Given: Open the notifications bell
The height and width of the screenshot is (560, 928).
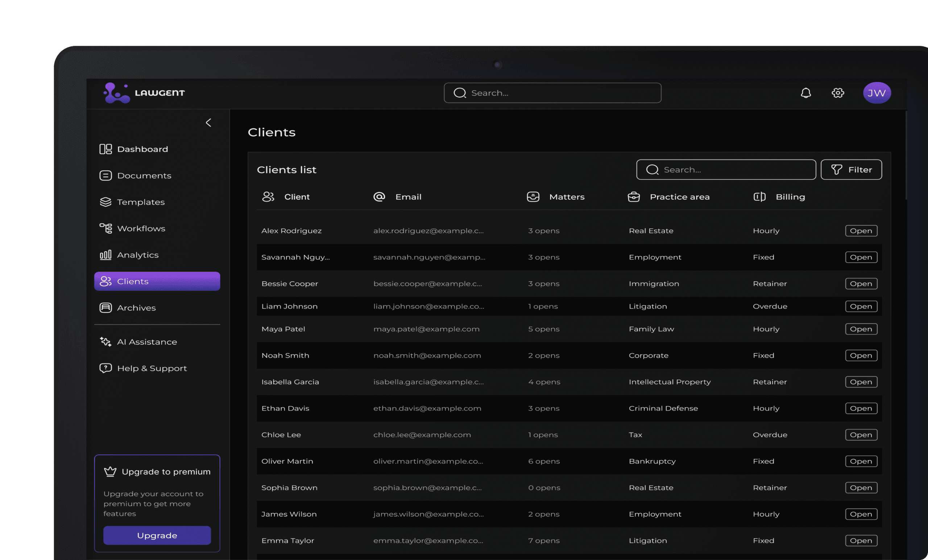Looking at the screenshot, I should pyautogui.click(x=805, y=93).
